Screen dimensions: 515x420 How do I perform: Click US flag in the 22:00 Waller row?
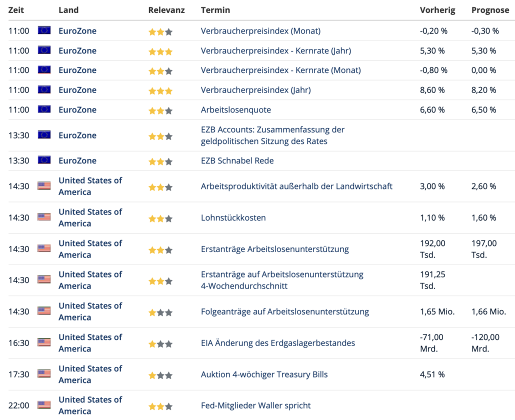44,405
